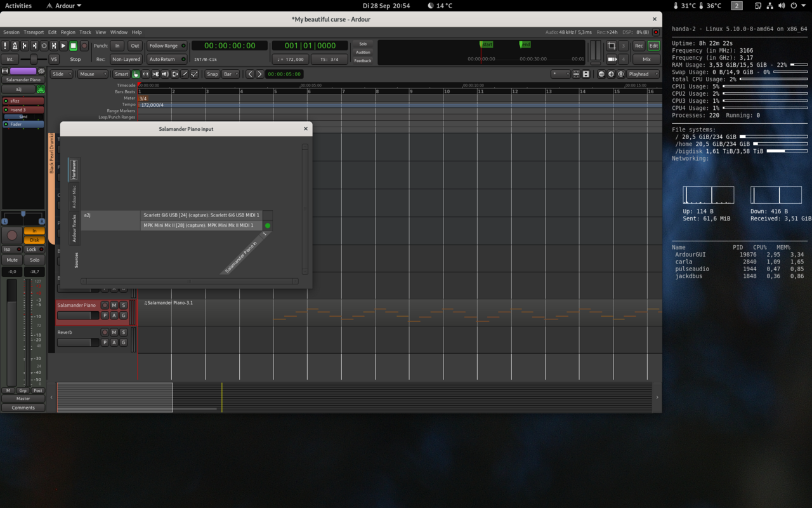The width and height of the screenshot is (812, 508).
Task: Open the Transport menu
Action: coord(34,32)
